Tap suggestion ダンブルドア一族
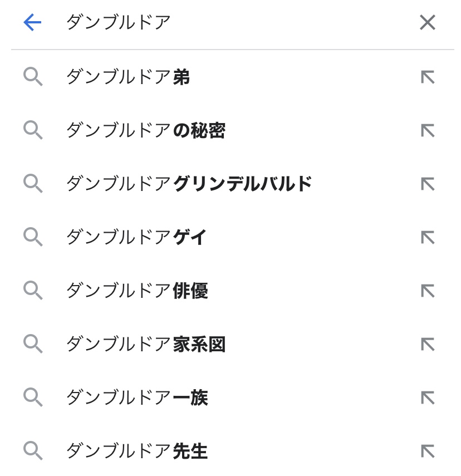The width and height of the screenshot is (461, 476). 137,398
